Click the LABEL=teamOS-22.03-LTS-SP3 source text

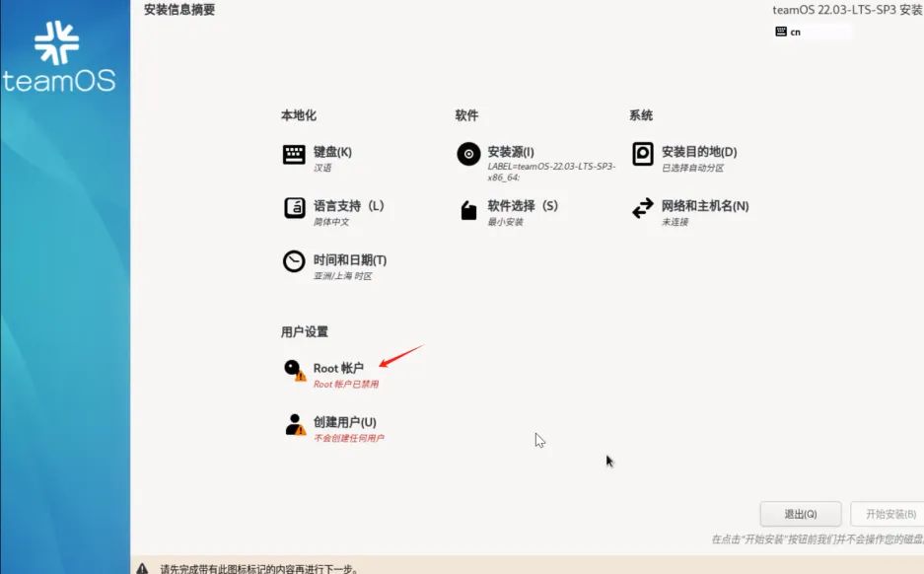(551, 172)
